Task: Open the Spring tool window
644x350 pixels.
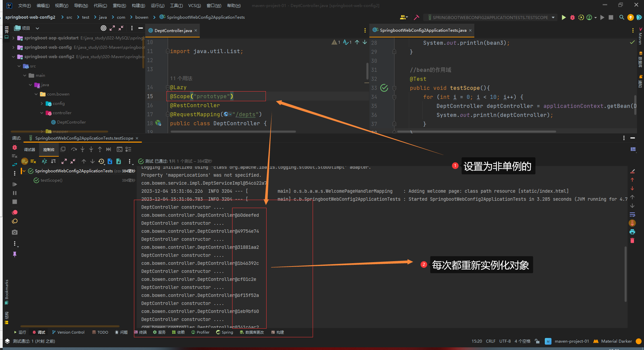Action: click(224, 332)
